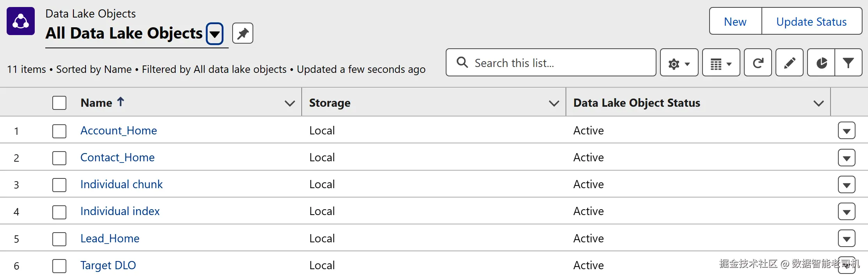Show charts using the pie chart icon
The image size is (868, 277).
pyautogui.click(x=821, y=62)
